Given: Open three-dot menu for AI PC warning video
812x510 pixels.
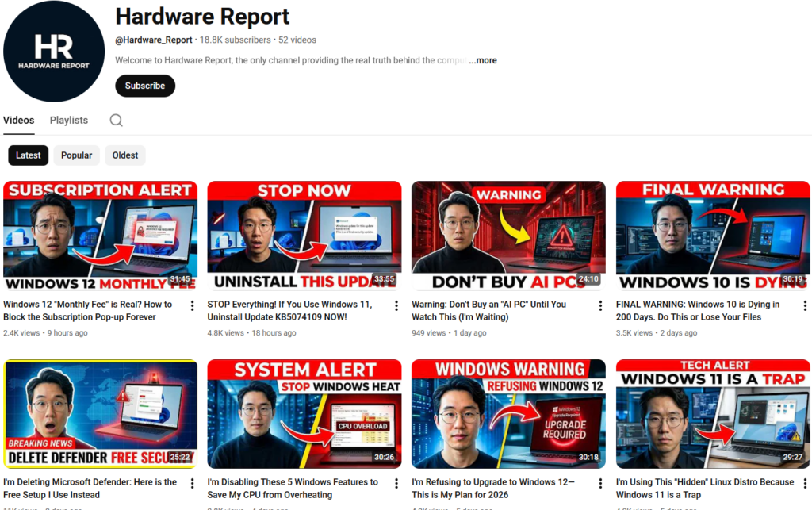Looking at the screenshot, I should [601, 306].
